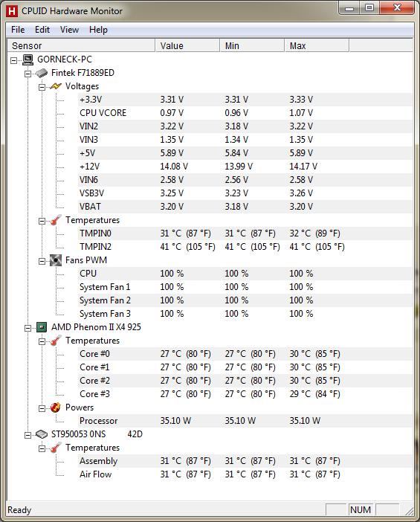This screenshot has width=420, height=522.
Task: Open the Help menu
Action: tap(98, 30)
